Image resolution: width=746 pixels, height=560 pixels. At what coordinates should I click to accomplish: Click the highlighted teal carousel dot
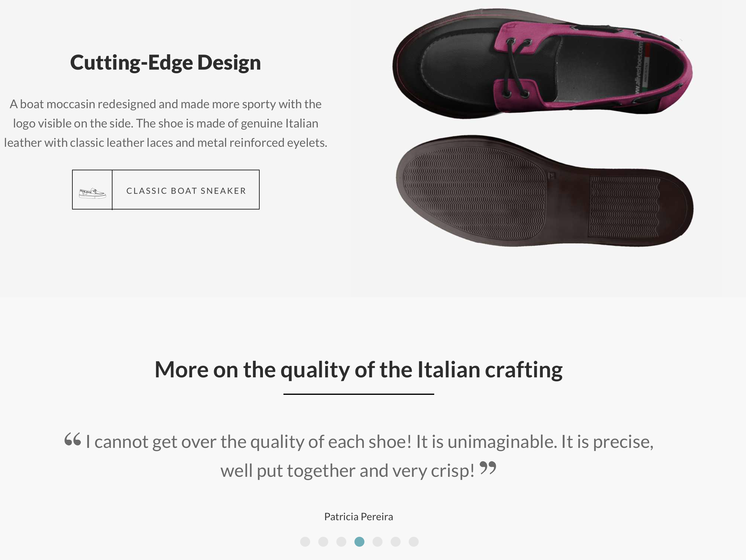click(360, 542)
